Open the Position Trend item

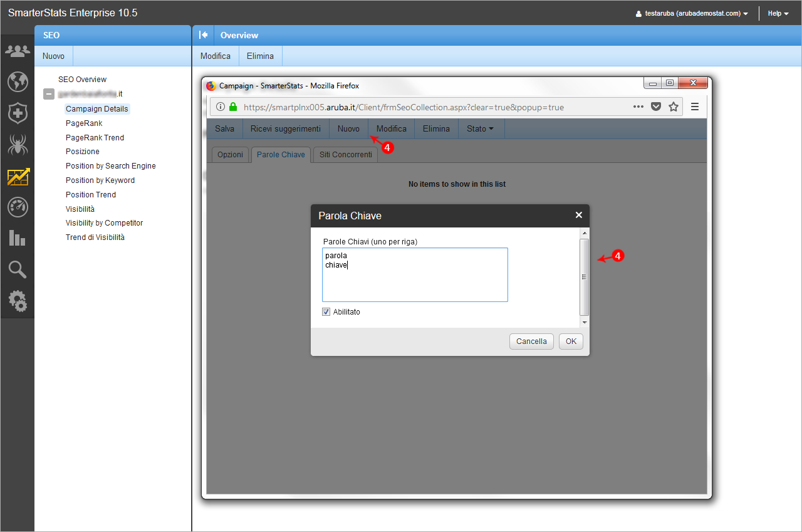[x=91, y=195]
